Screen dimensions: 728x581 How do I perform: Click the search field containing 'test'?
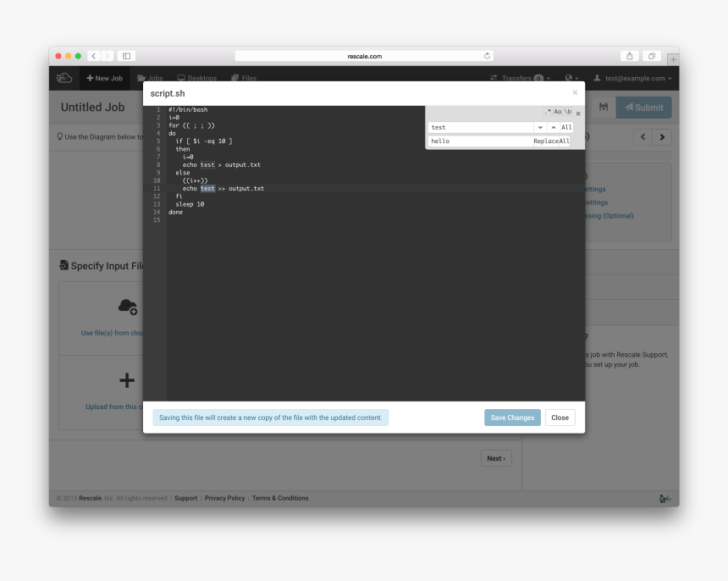[x=481, y=127]
